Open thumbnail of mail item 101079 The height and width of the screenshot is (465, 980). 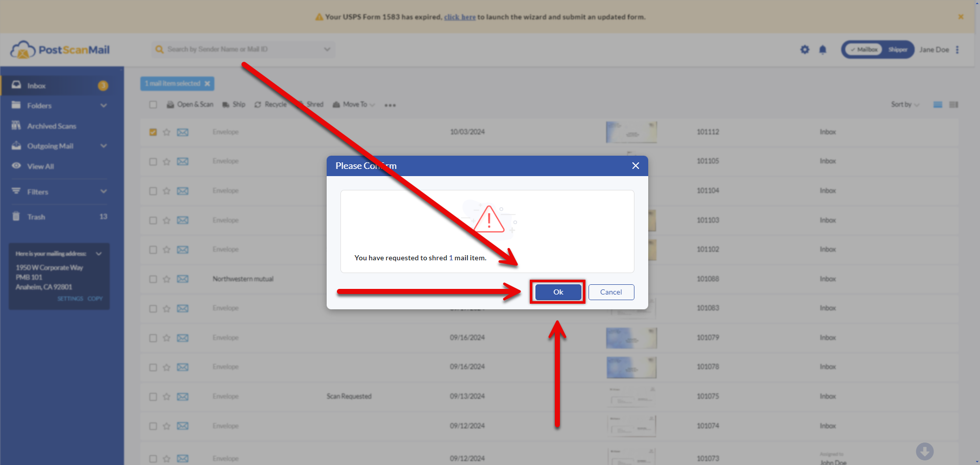coord(631,338)
